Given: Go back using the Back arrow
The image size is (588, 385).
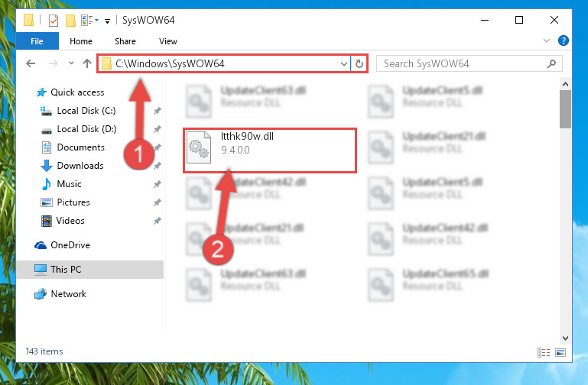Looking at the screenshot, I should (31, 63).
